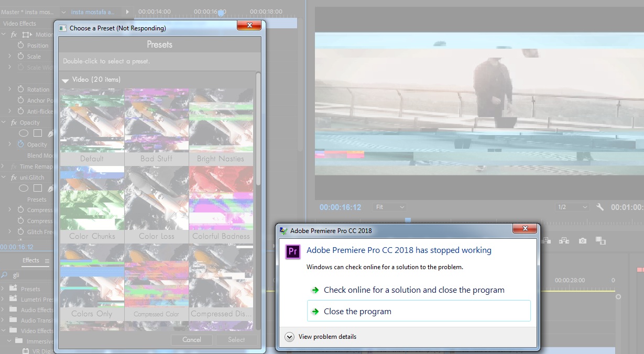Open the wrench settings icon in Program Monitor
The height and width of the screenshot is (354, 644).
pyautogui.click(x=601, y=207)
